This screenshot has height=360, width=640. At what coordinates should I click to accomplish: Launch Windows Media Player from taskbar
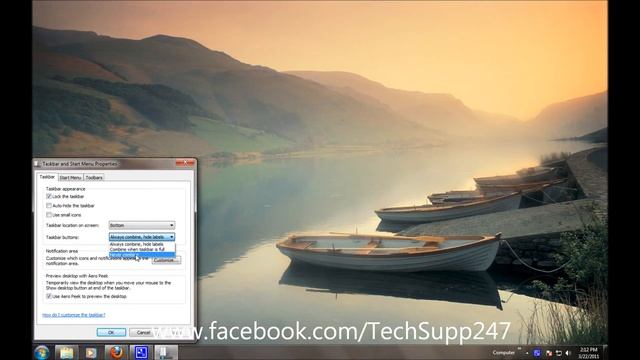91,353
